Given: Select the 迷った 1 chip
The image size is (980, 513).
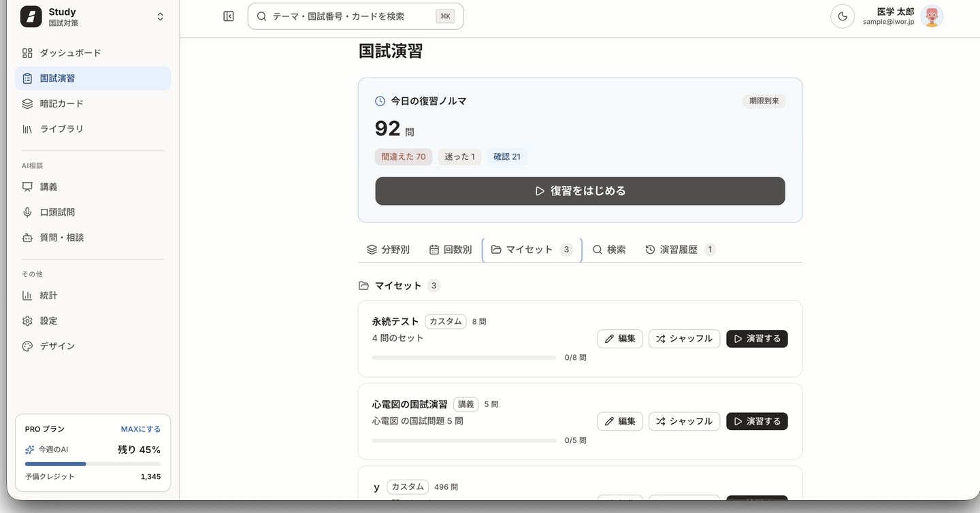Looking at the screenshot, I should pos(459,157).
